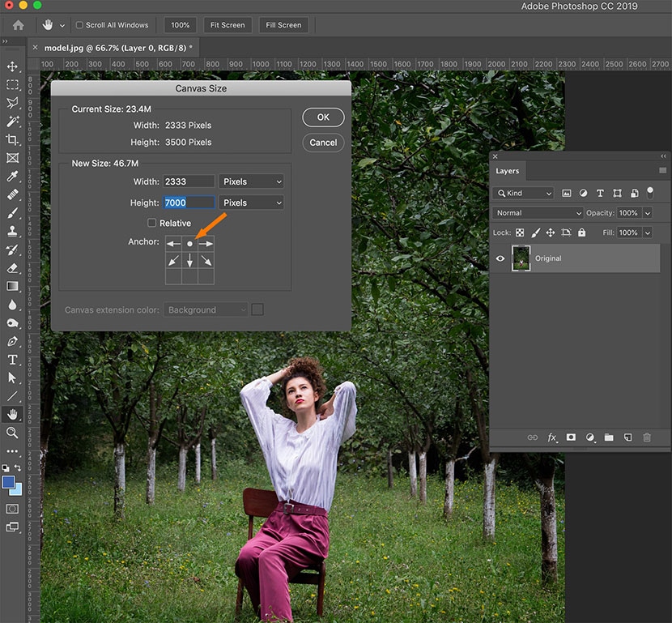Screen dimensions: 672x623
Task: Confirm Canvas Size with OK button
Action: click(323, 117)
